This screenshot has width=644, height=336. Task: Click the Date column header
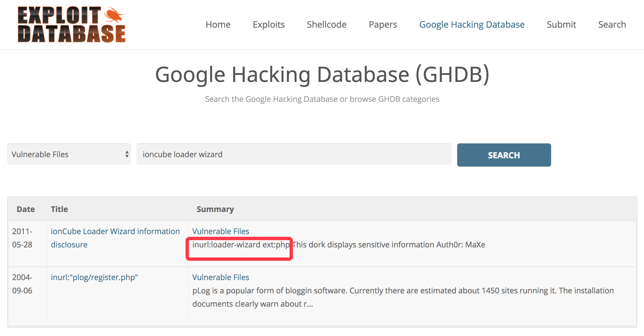[26, 209]
